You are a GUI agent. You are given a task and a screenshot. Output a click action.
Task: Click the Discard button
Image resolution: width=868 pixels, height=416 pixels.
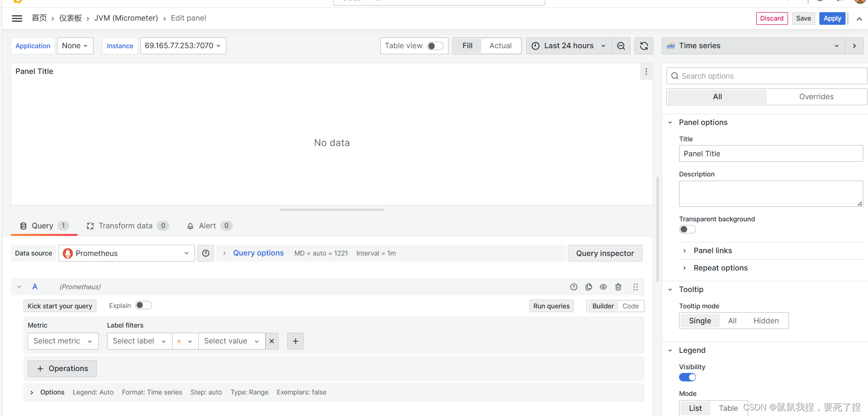(772, 19)
